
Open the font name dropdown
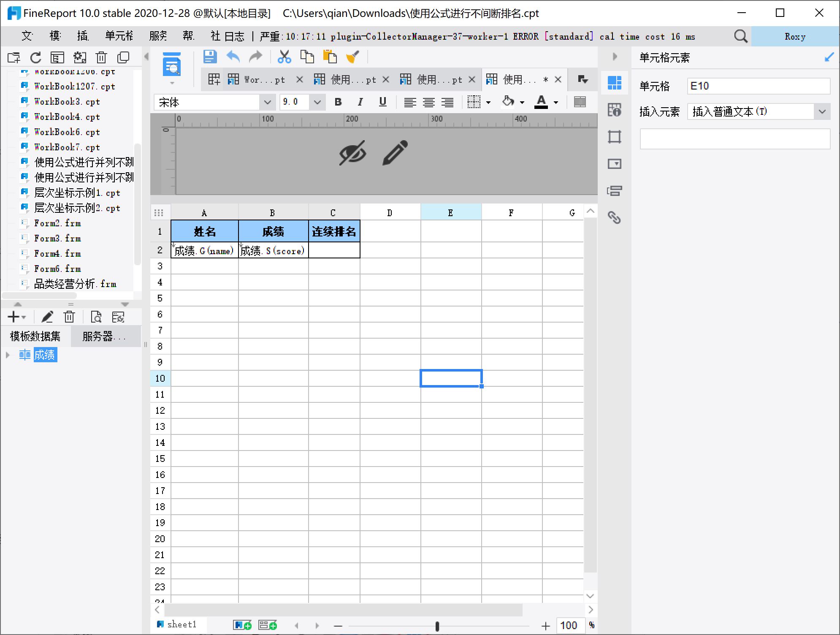point(267,102)
